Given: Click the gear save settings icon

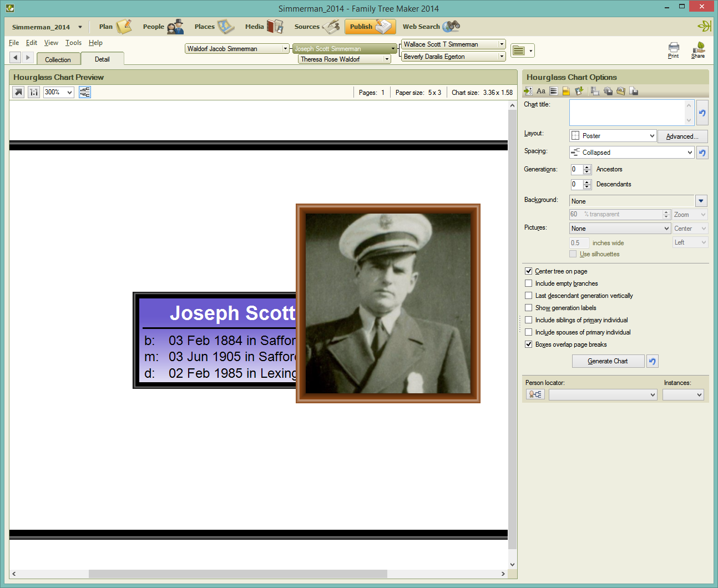Looking at the screenshot, I should click(608, 91).
